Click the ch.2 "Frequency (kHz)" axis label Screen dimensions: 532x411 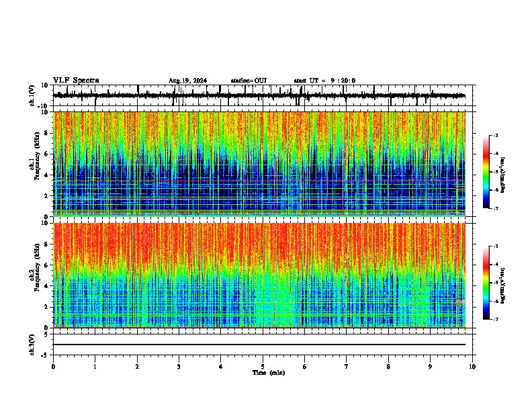click(37, 267)
